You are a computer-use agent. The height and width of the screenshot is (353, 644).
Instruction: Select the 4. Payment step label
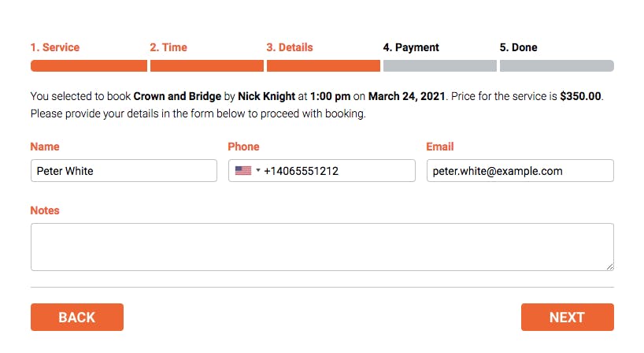[x=411, y=47]
